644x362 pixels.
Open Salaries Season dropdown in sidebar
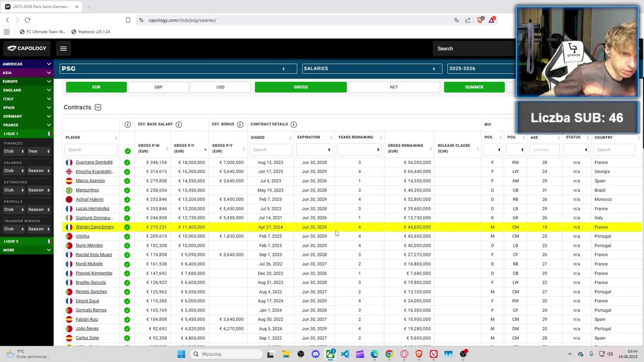click(39, 170)
